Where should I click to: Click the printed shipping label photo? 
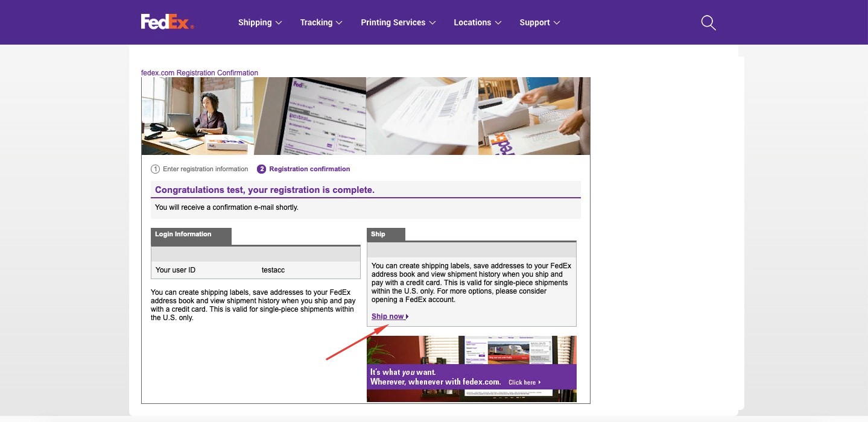point(422,116)
